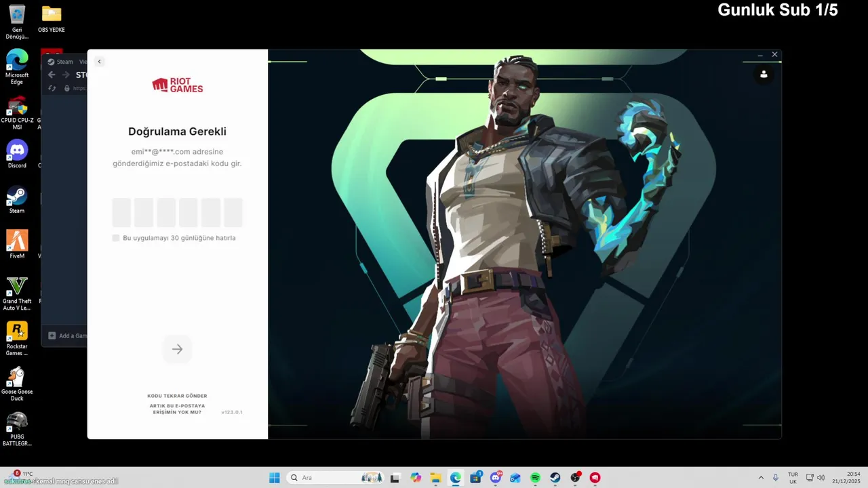The height and width of the screenshot is (488, 868).
Task: Select the Steam desktop shortcut
Action: tap(17, 200)
